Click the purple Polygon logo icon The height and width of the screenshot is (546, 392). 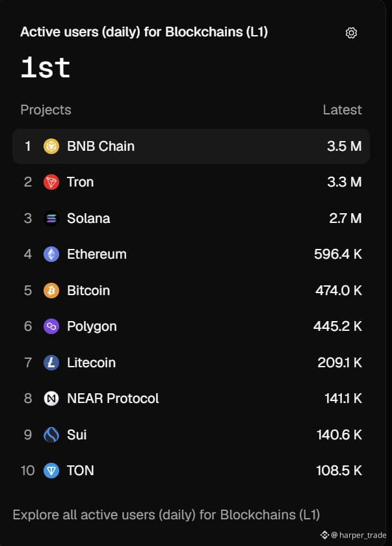51,326
